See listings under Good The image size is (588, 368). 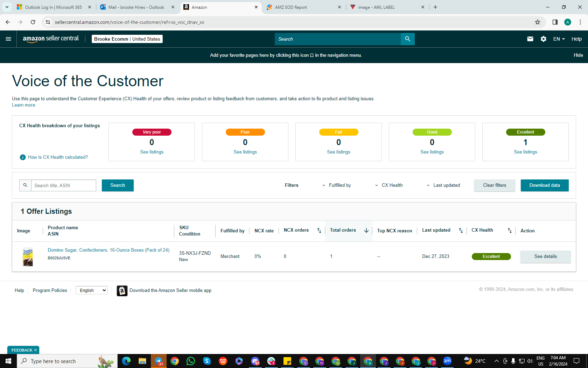point(432,152)
